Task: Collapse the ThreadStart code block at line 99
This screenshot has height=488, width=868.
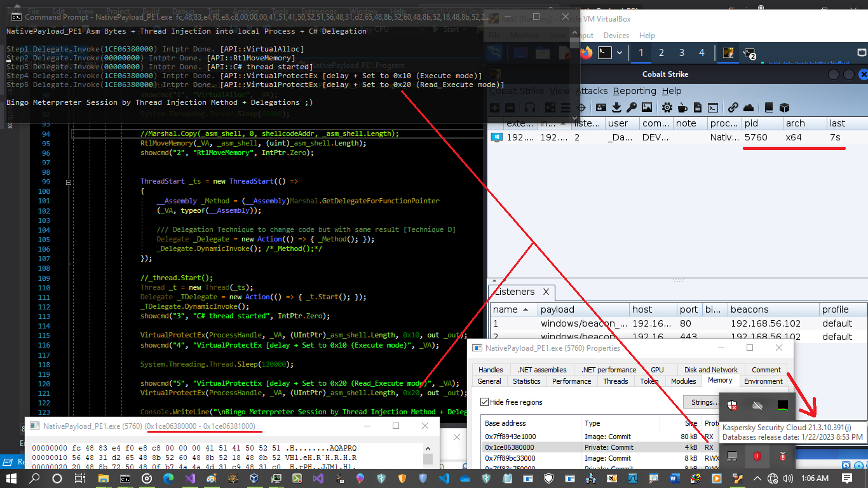Action: coord(69,182)
